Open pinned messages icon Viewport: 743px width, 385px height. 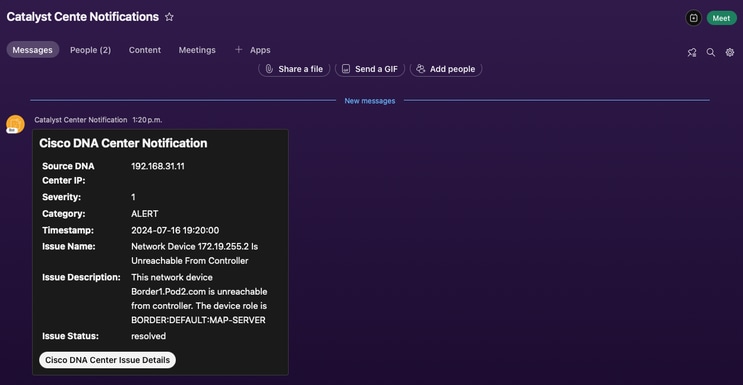[692, 53]
